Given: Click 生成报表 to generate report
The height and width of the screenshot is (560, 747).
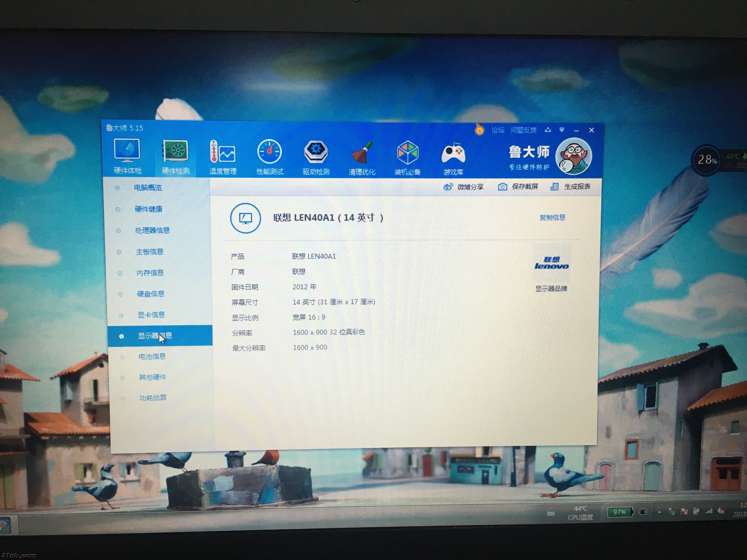Looking at the screenshot, I should (x=570, y=187).
